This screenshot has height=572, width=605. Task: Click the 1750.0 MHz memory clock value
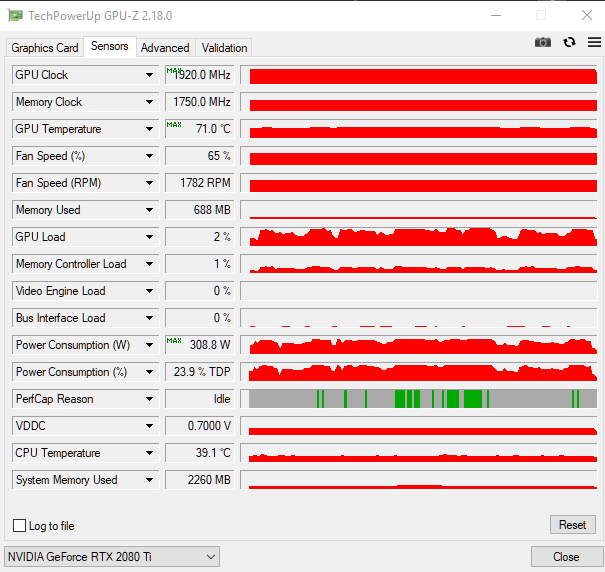click(x=200, y=102)
